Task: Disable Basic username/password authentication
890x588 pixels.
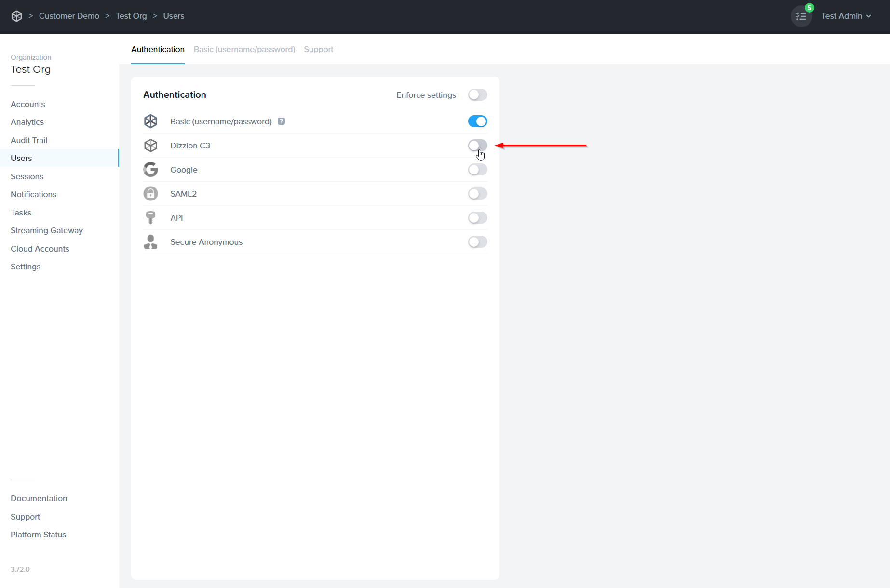Action: tap(477, 121)
